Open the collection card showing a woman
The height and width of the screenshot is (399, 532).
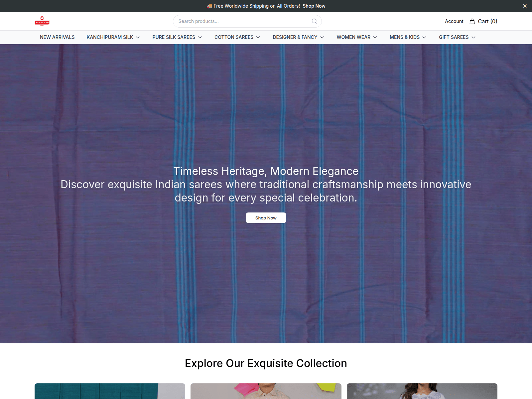(422, 391)
